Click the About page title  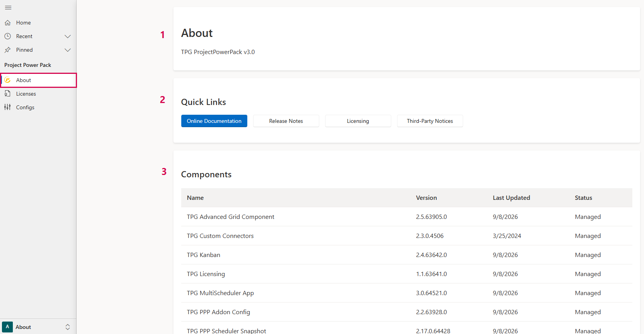click(x=197, y=33)
